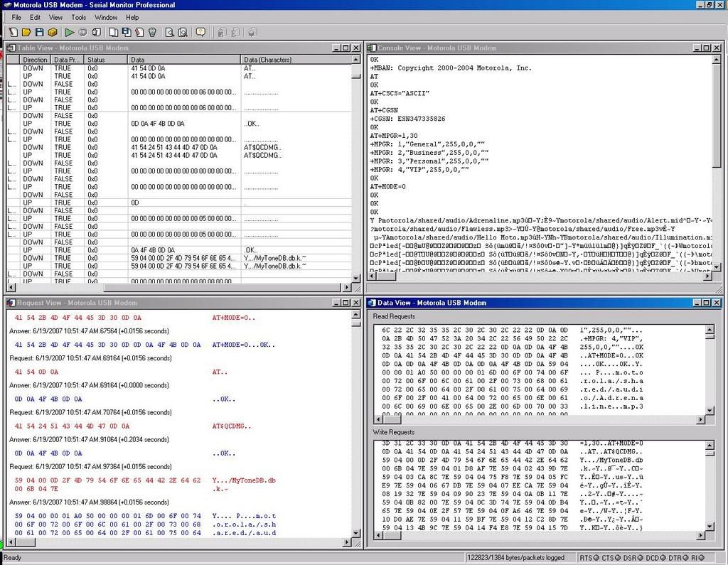Open the Help menu
728x565 pixels.
point(132,17)
